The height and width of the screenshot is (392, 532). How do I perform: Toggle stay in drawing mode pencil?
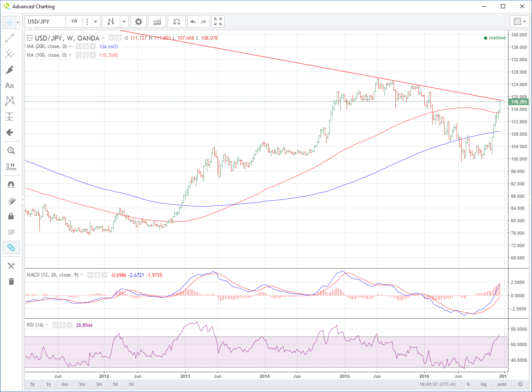(11, 201)
